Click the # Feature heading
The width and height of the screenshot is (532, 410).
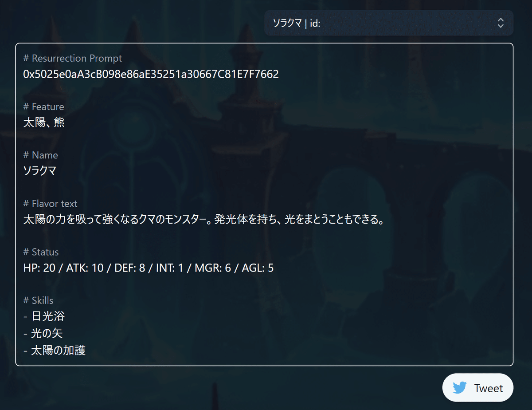[x=43, y=106]
